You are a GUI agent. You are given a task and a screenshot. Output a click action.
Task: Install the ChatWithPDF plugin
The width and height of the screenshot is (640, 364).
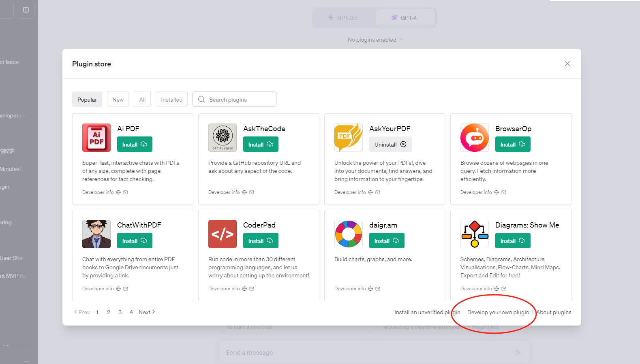click(x=135, y=241)
